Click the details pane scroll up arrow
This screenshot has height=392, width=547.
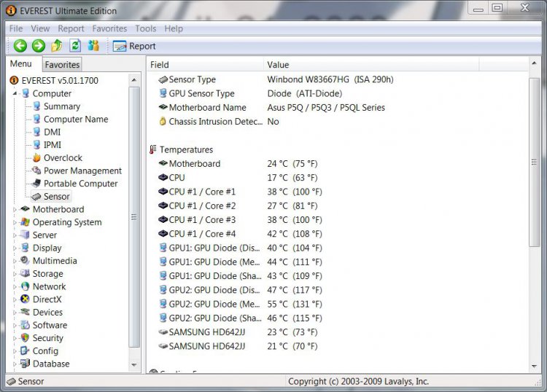click(x=534, y=63)
